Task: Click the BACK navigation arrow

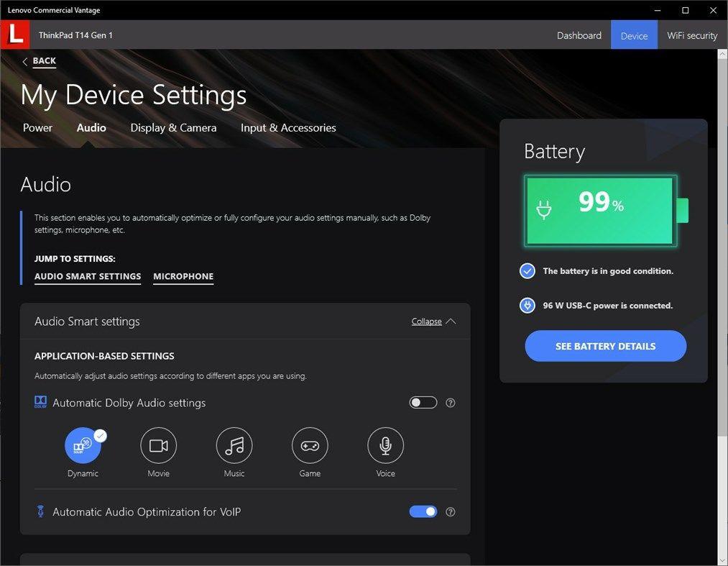Action: [x=27, y=61]
